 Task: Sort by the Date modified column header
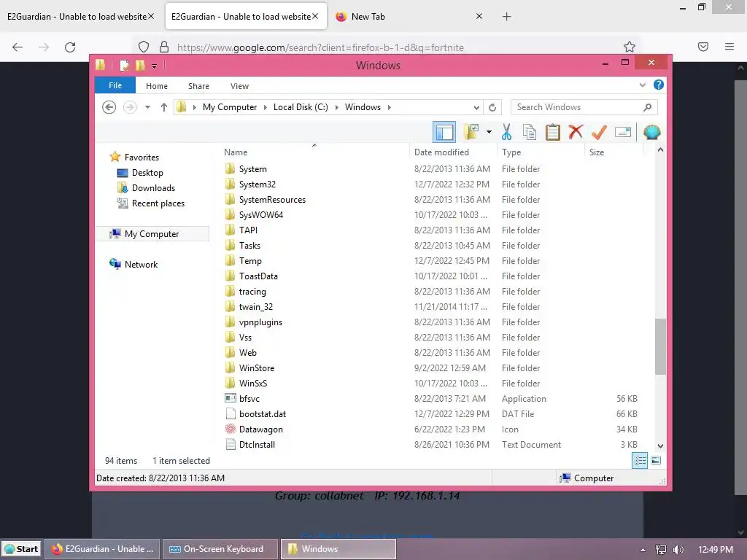pyautogui.click(x=452, y=152)
